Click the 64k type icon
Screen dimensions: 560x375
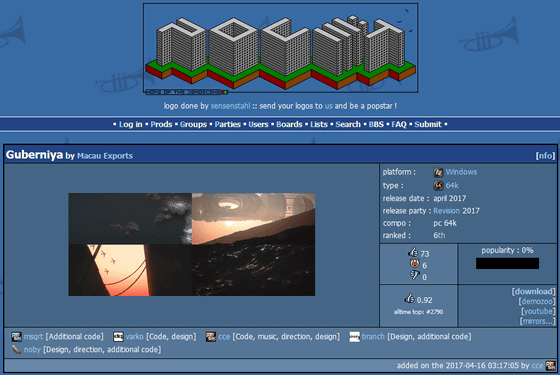point(438,185)
